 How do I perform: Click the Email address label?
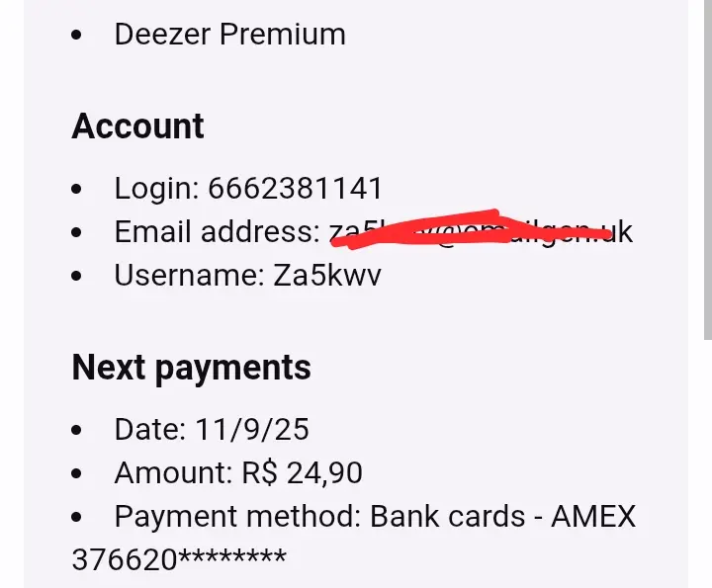(x=217, y=231)
